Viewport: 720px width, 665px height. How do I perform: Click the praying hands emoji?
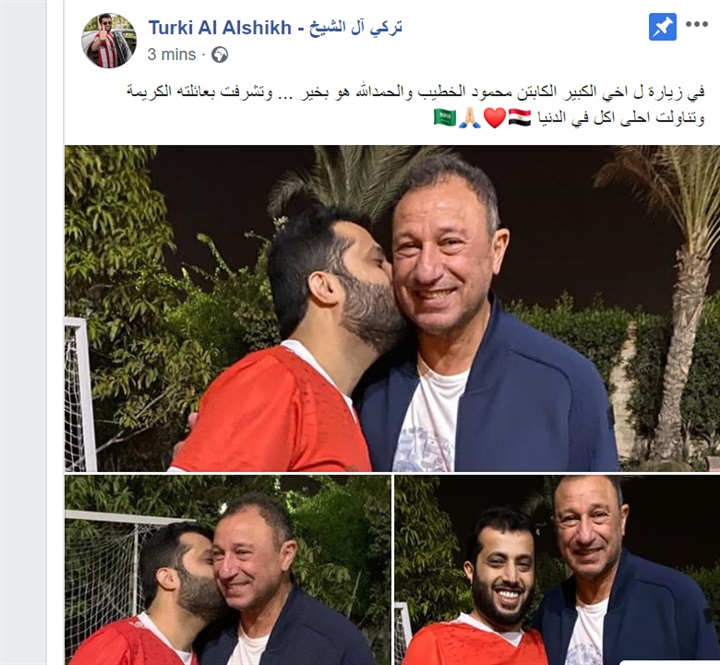tap(470, 118)
